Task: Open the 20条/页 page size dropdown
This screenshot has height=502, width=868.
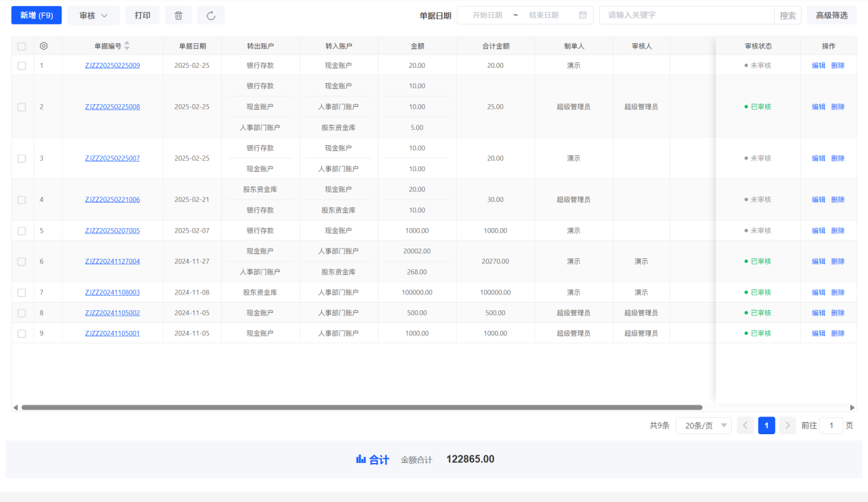Action: [x=703, y=425]
